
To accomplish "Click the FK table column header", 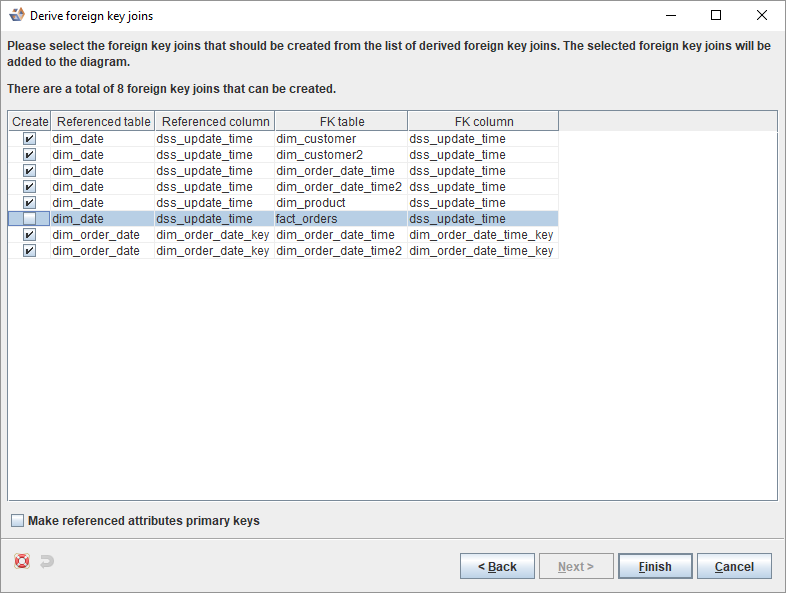I will click(341, 121).
